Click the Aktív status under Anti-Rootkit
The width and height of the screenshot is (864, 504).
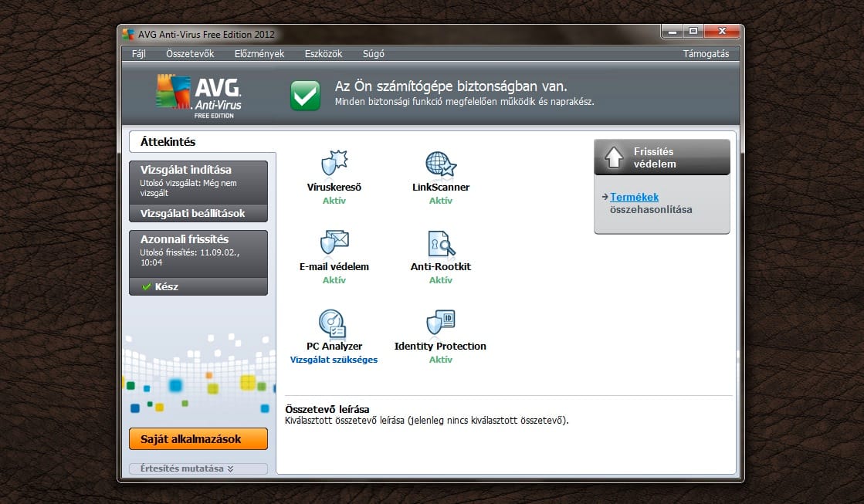(441, 280)
